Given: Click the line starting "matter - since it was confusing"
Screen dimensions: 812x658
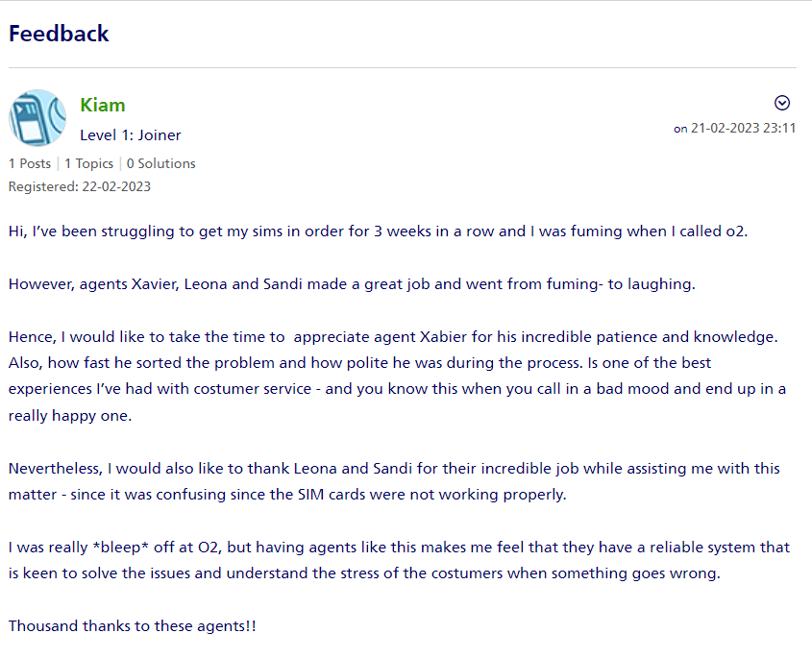Looking at the screenshot, I should tap(288, 495).
